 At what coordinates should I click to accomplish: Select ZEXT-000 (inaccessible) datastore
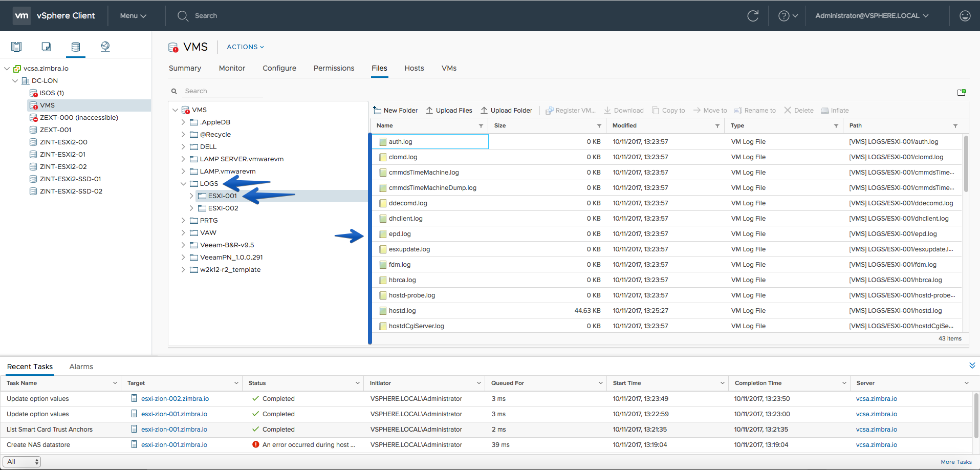click(x=79, y=118)
